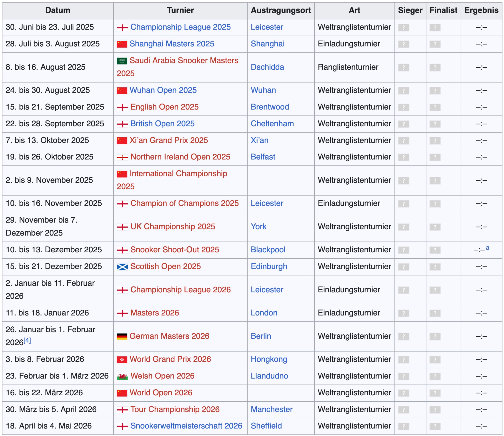Image resolution: width=504 pixels, height=436 pixels.
Task: Click the Datum column header
Action: (x=58, y=10)
